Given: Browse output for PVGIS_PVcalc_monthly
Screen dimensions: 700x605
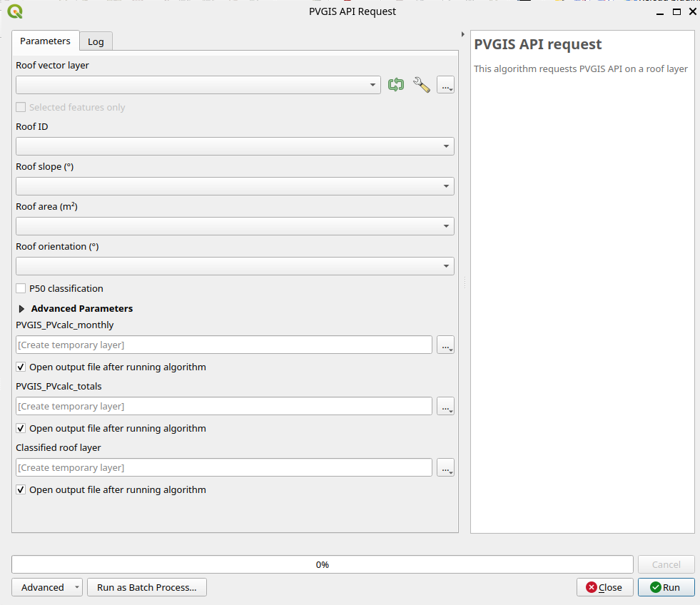Looking at the screenshot, I should click(445, 345).
